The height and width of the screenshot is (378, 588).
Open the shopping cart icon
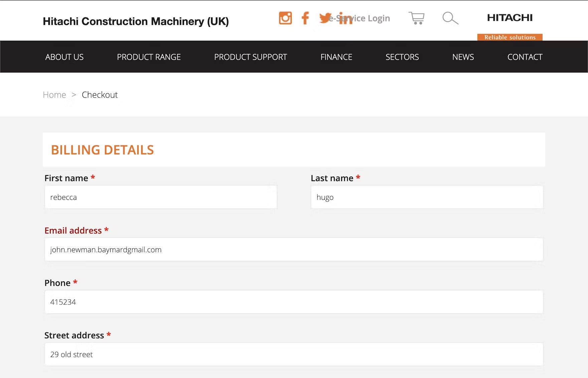tap(416, 18)
